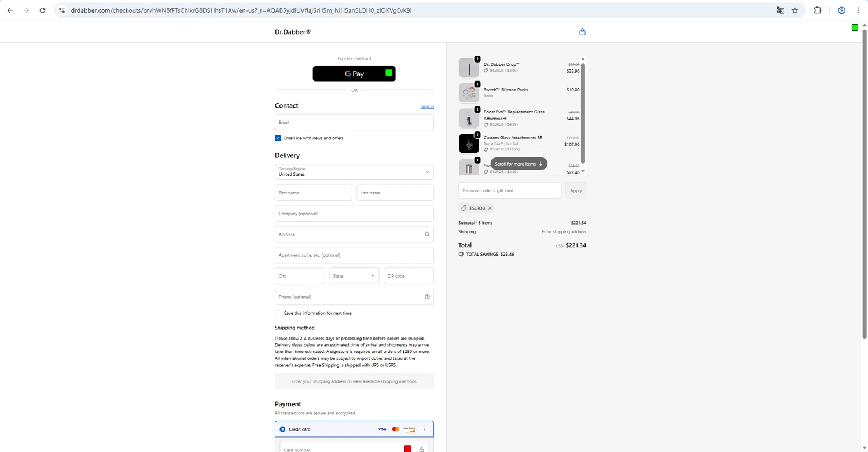Go back using the browser back arrow
The image size is (868, 452).
coord(10,10)
